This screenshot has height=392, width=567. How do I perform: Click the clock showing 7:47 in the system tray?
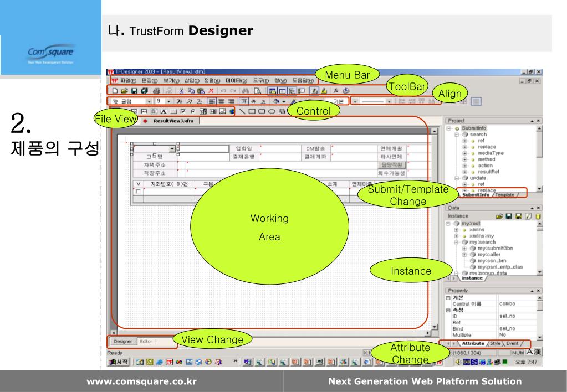(526, 362)
